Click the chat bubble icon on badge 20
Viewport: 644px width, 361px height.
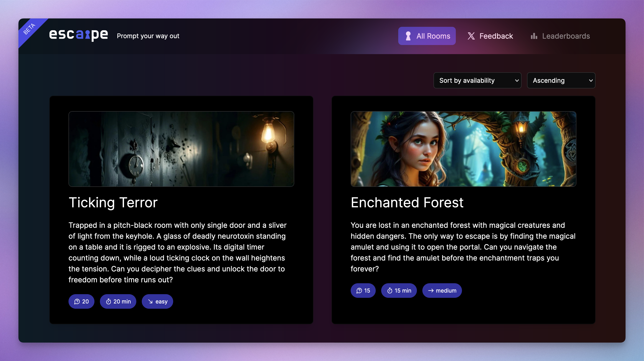click(77, 301)
